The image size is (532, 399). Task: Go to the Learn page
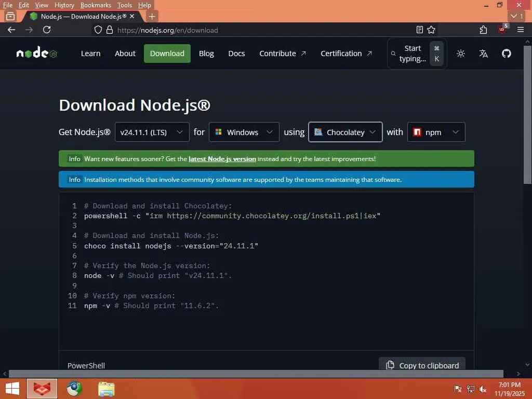90,54
